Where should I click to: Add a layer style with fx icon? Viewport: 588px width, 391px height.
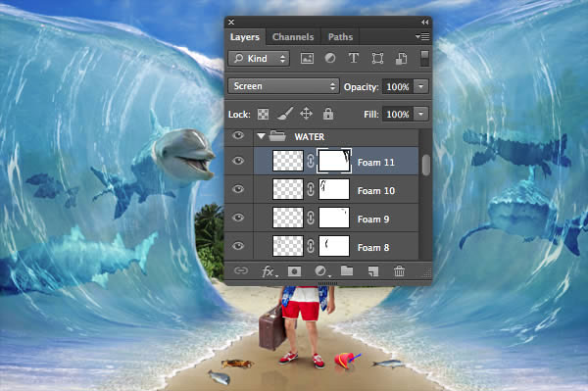(269, 271)
